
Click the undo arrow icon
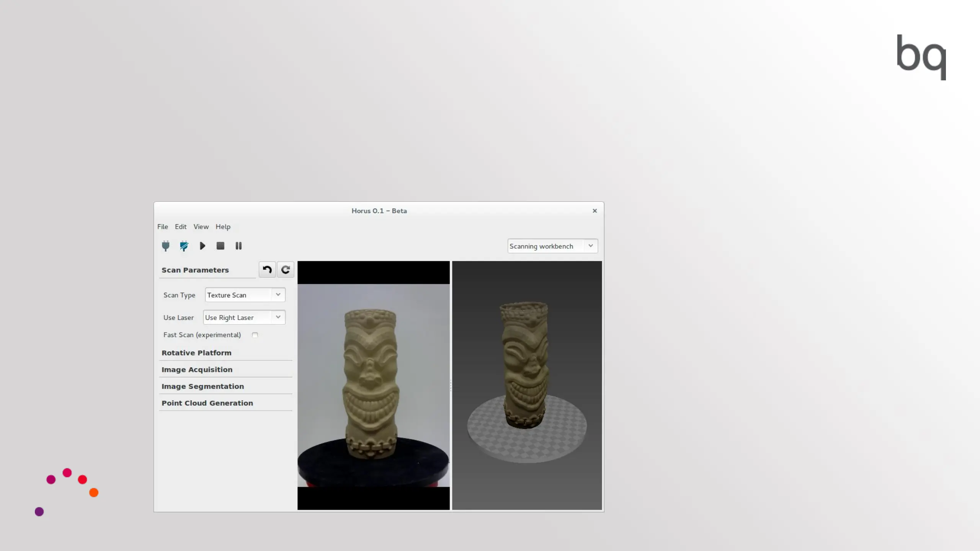267,270
